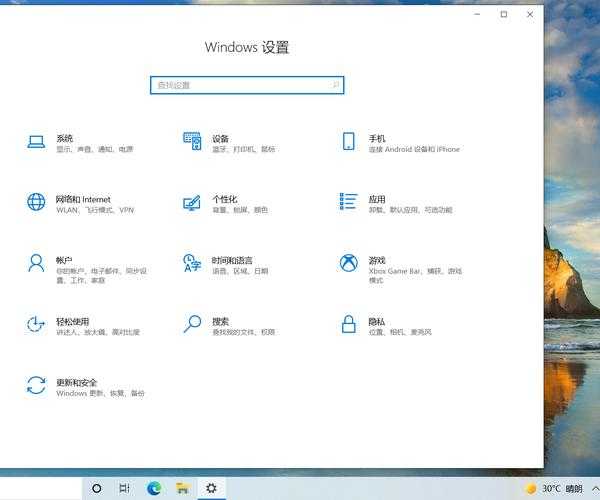Open the 设备 (Devices) keyboard icon
Viewport: 600px width, 500px height.
[192, 141]
